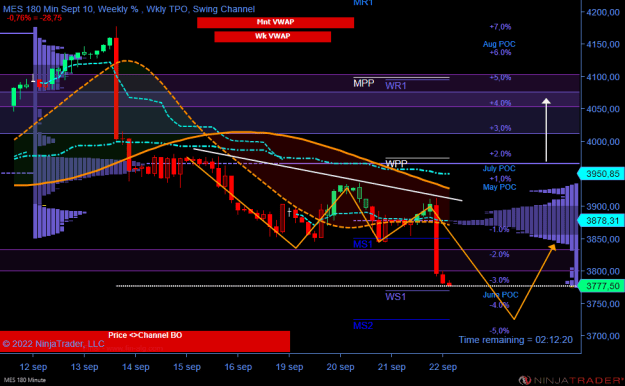Open the MES 180 Minute chart tab
This screenshot has width=625, height=386.
coord(25,380)
